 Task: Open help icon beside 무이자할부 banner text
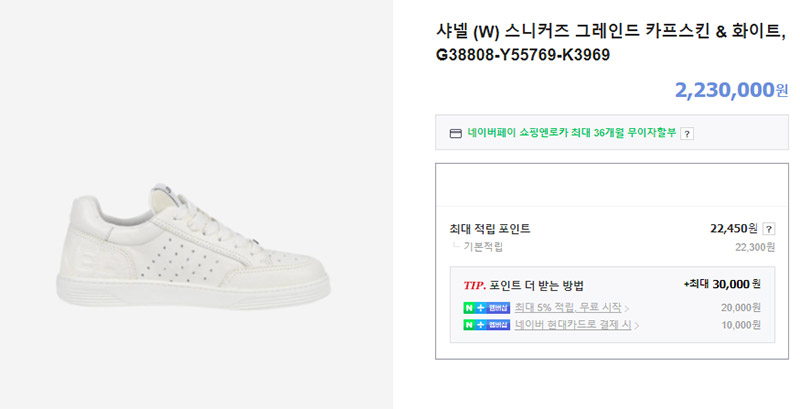(x=687, y=134)
